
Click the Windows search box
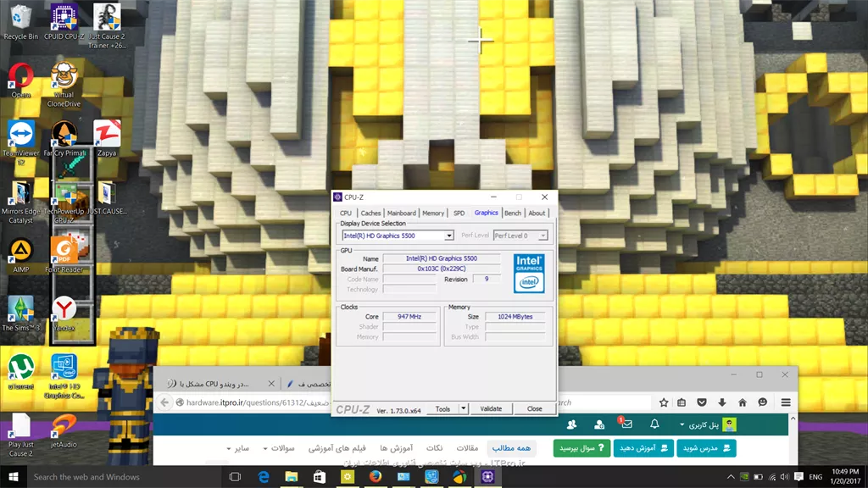(125, 477)
